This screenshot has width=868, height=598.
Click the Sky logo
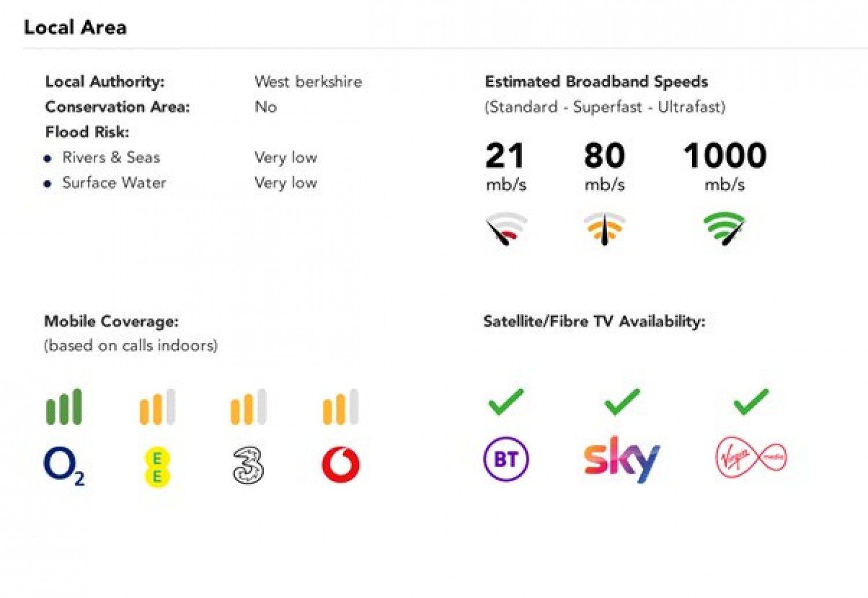coord(622,459)
